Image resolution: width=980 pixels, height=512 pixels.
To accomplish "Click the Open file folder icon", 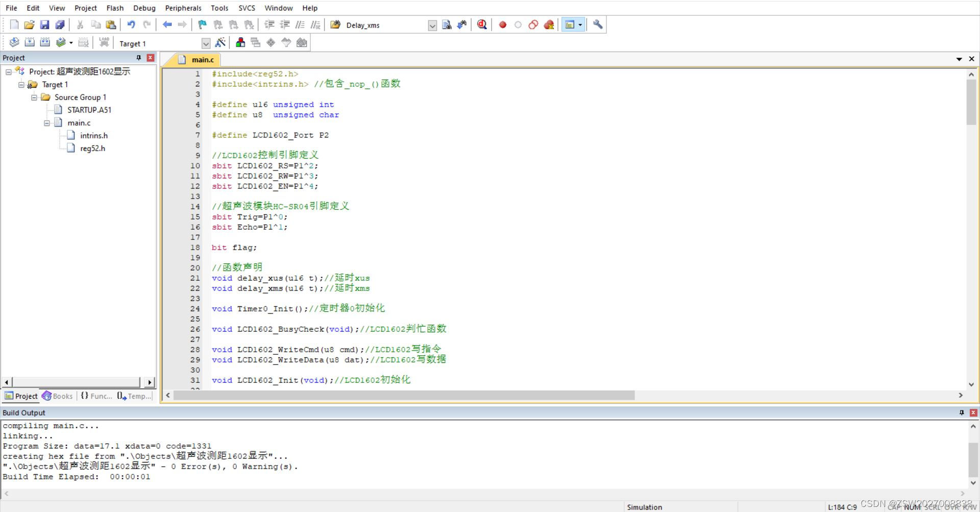I will point(29,25).
